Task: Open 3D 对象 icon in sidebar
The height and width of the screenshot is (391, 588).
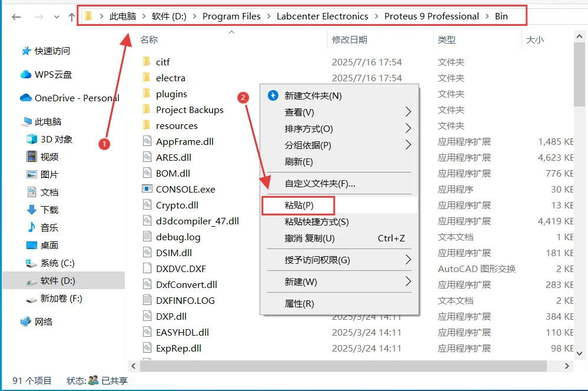Action: tap(32, 139)
